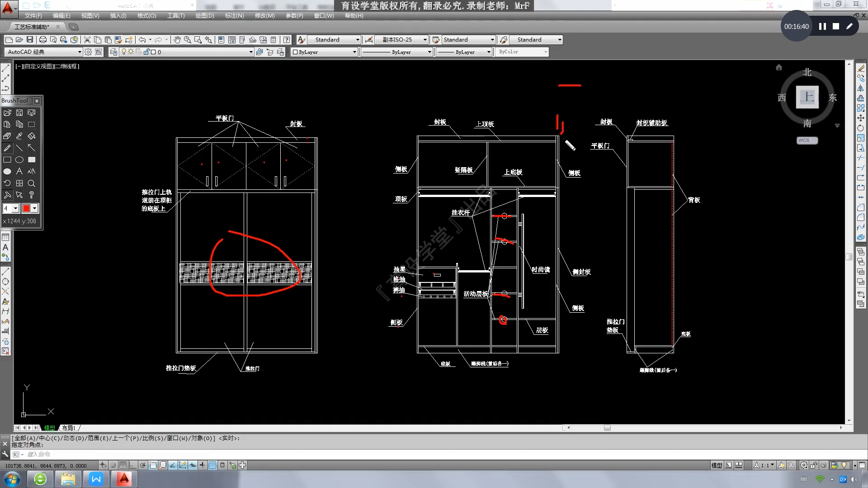Pick the eyedropper tool in BrushTool
Image resolution: width=868 pixels, height=488 pixels.
pos(19,136)
